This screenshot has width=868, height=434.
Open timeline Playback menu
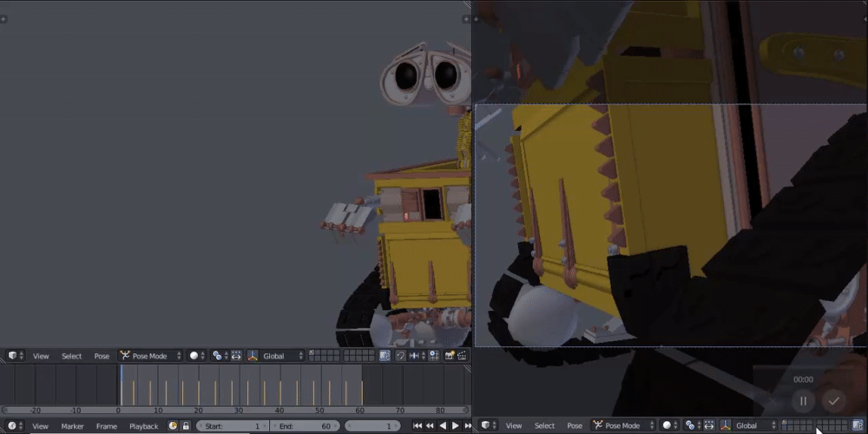[143, 426]
